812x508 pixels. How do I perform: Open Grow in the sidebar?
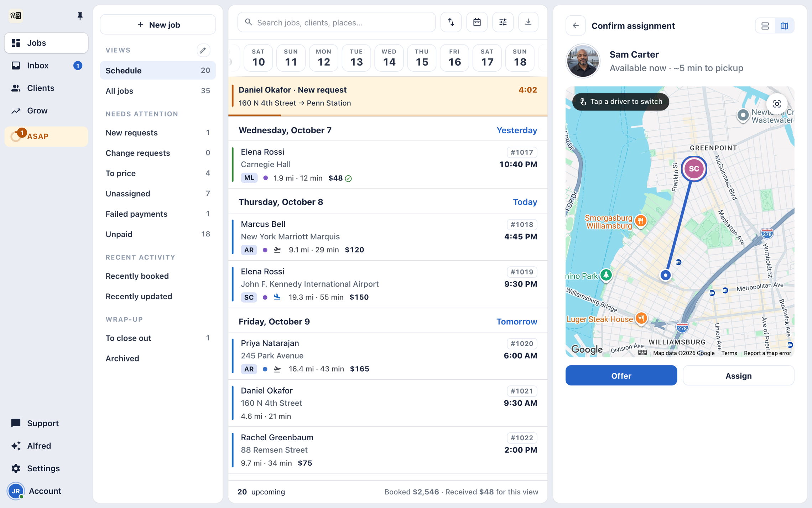tap(46, 111)
